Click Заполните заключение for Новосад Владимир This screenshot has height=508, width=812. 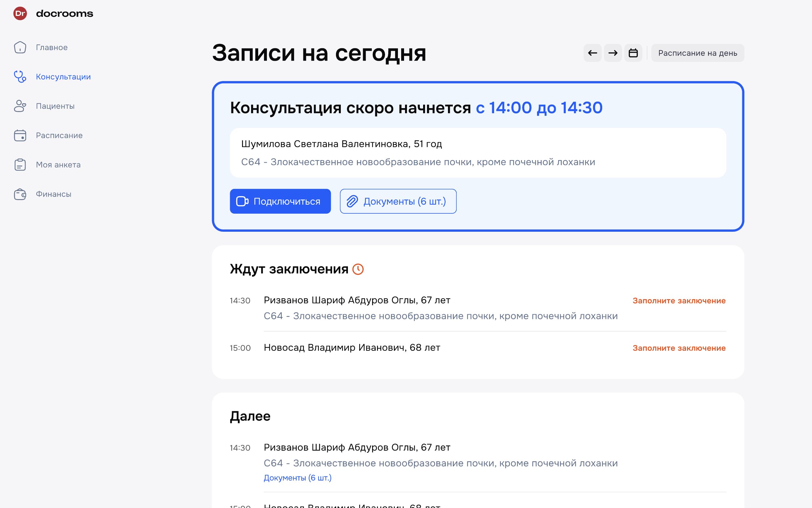[679, 348]
